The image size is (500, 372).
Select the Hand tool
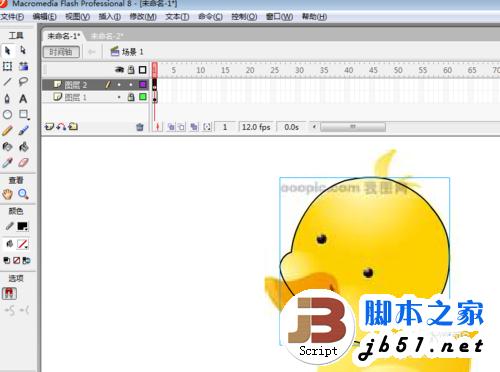(7, 194)
